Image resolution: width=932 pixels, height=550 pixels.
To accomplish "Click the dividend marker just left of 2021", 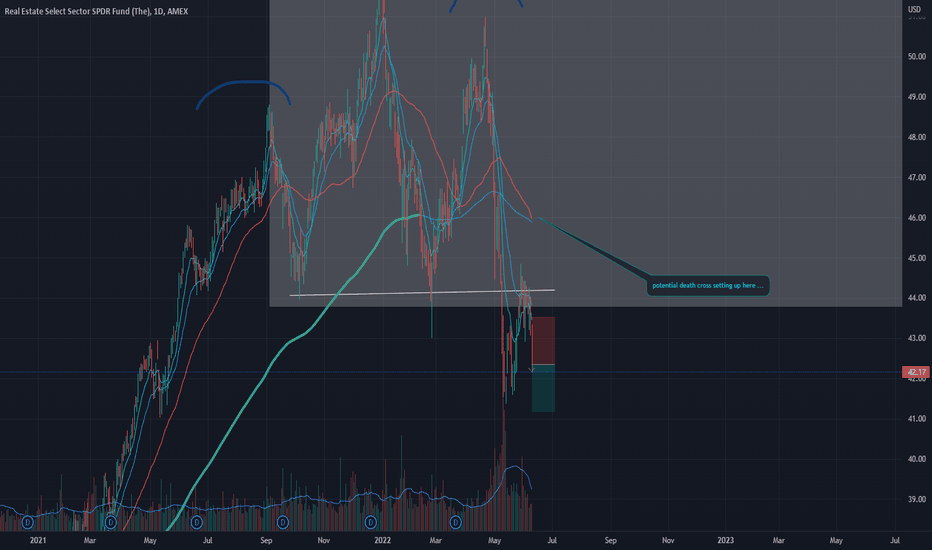I will [x=27, y=523].
